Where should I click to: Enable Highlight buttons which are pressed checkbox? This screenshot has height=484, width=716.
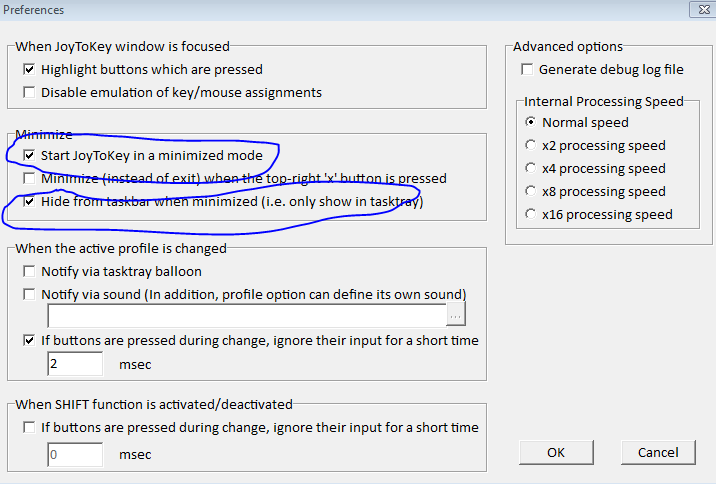29,70
